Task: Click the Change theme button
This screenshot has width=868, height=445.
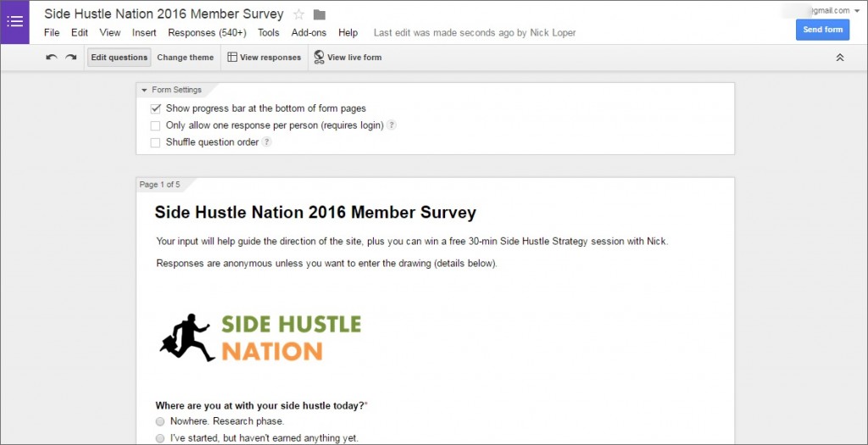Action: click(186, 57)
